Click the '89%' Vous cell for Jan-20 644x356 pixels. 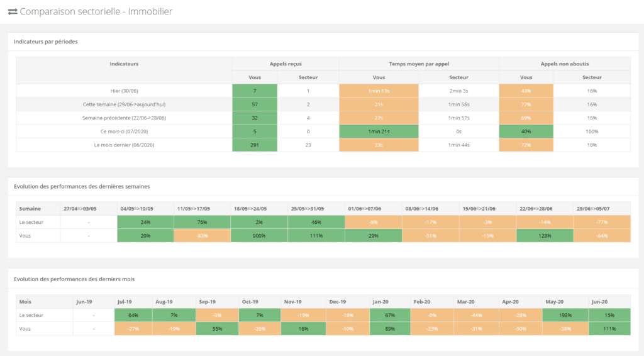pos(390,329)
